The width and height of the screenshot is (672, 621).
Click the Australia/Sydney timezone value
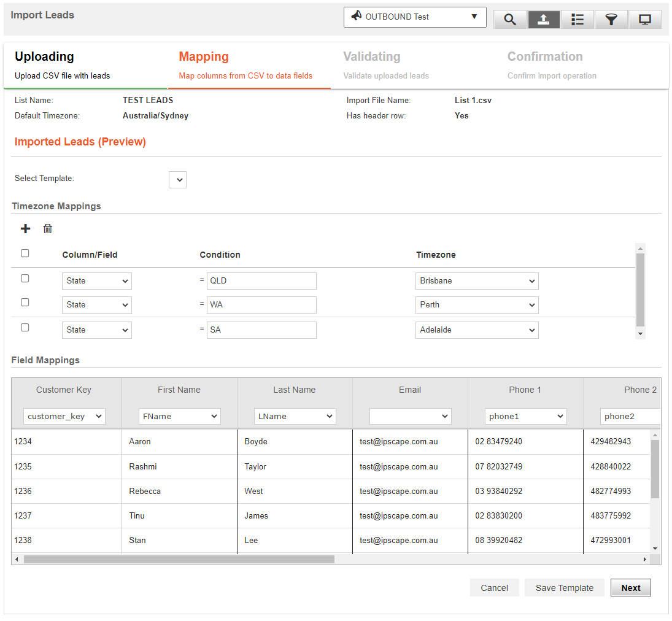tap(155, 116)
